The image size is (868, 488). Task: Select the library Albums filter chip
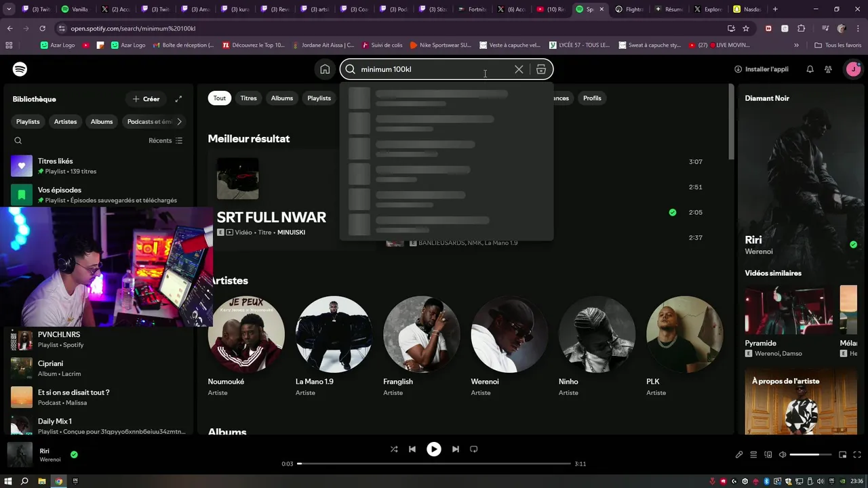point(102,121)
